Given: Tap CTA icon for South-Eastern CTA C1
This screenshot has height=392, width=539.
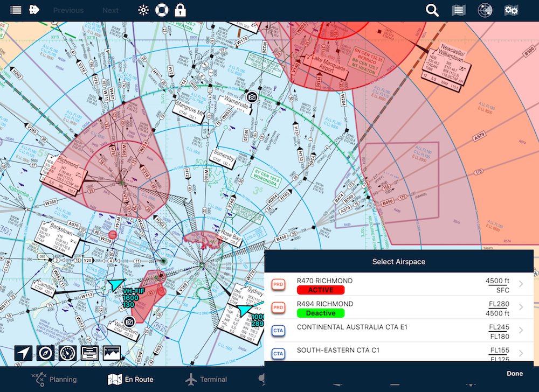Looking at the screenshot, I should point(279,354).
